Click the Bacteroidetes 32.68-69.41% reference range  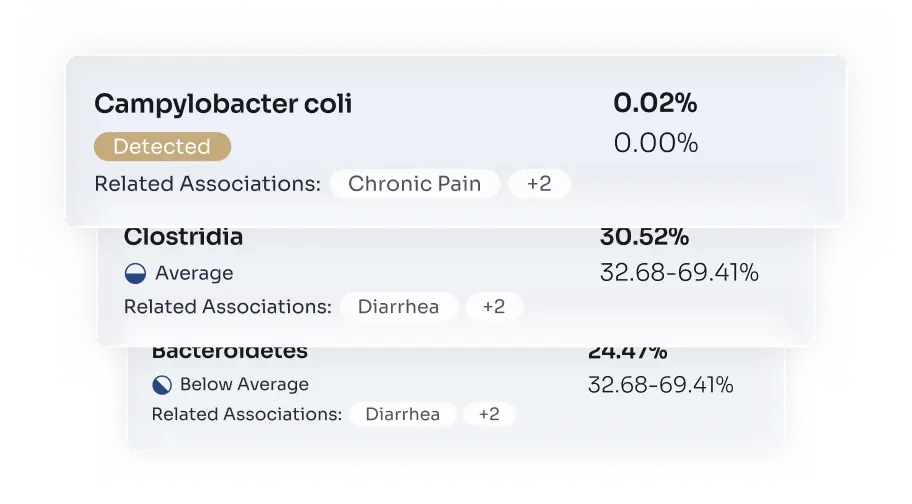[661, 385]
